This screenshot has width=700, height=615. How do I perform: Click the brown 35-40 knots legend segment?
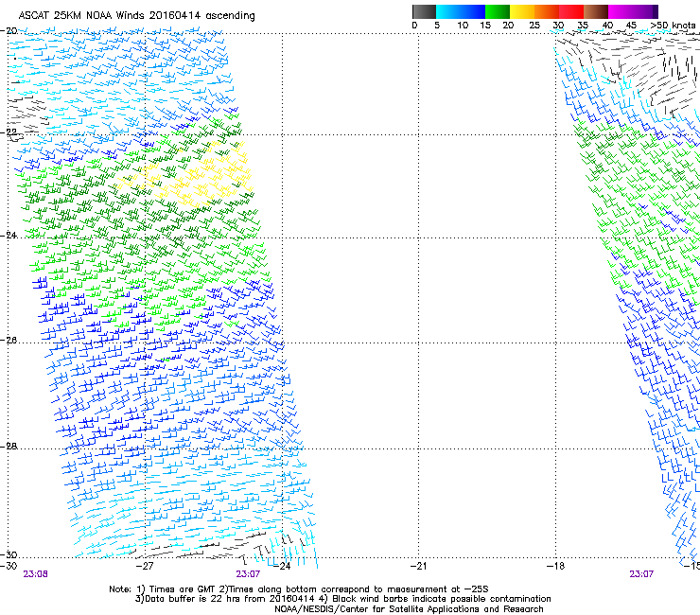tap(596, 11)
